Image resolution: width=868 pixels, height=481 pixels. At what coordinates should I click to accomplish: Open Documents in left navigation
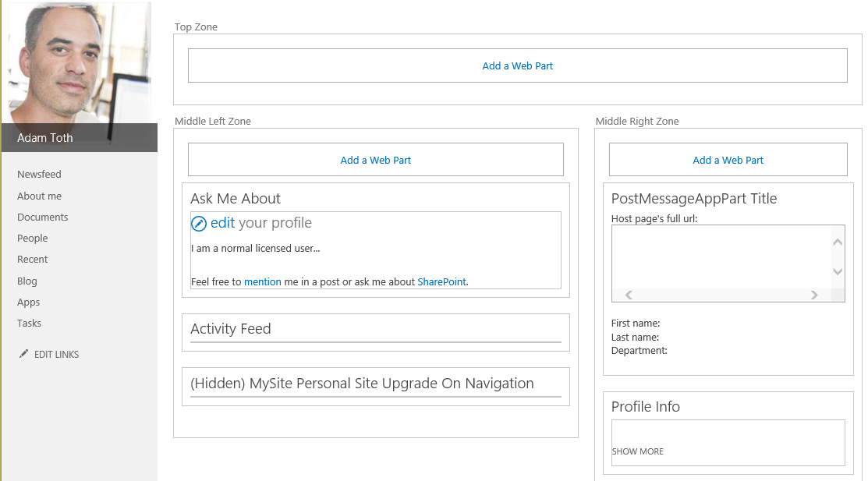tap(43, 217)
